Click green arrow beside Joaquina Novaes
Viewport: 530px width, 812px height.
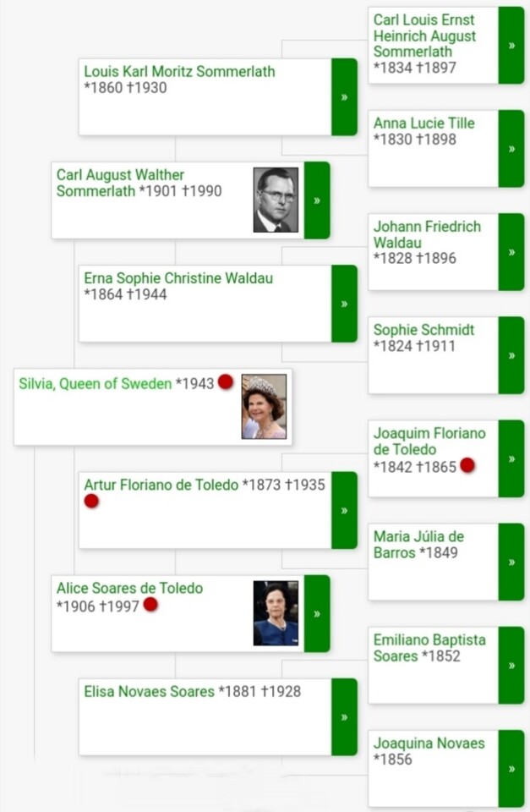[x=511, y=769]
